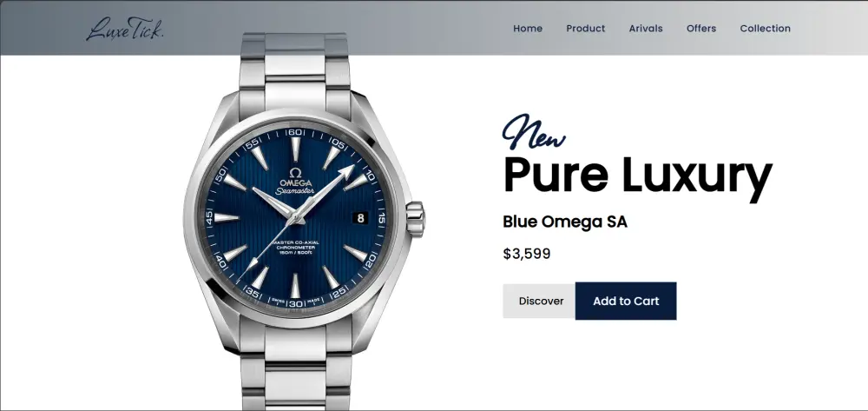
Task: Click the lower steel bracelet links
Action: (x=296, y=368)
